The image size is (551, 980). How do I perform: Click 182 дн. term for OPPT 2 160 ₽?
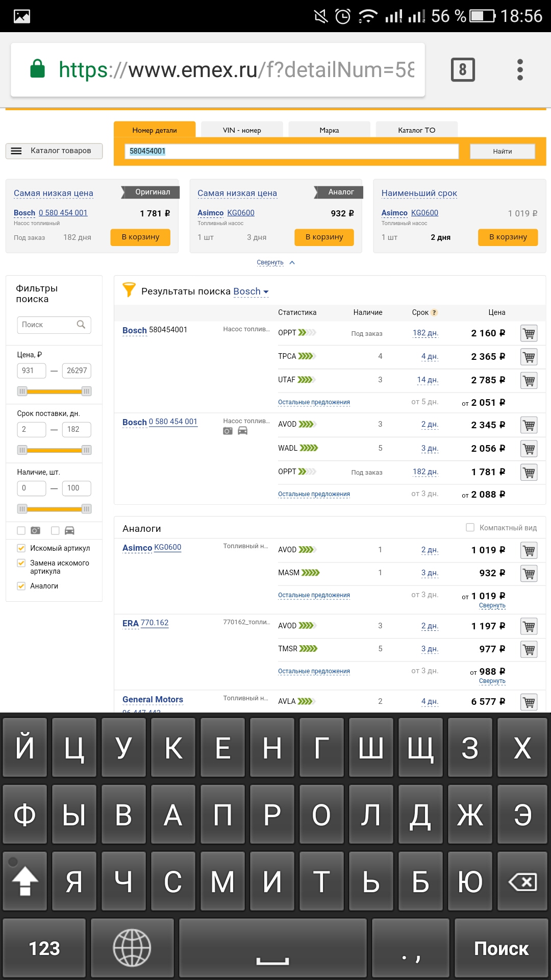(x=425, y=333)
